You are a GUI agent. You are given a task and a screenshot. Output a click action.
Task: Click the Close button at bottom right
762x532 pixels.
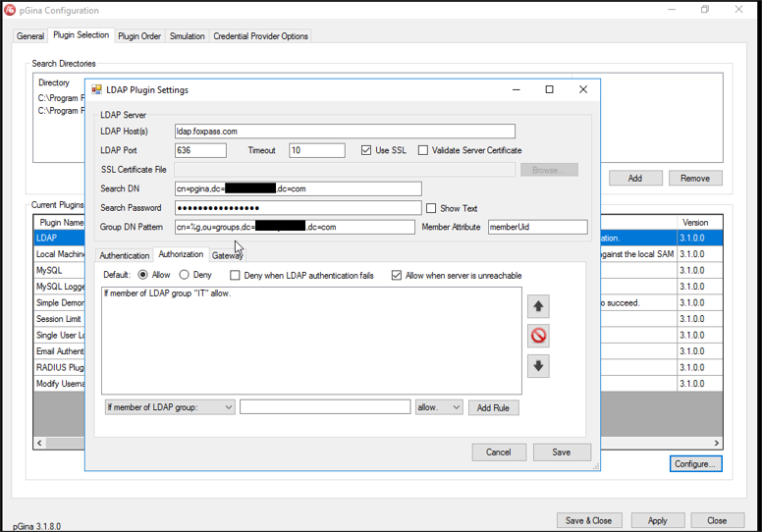(717, 520)
